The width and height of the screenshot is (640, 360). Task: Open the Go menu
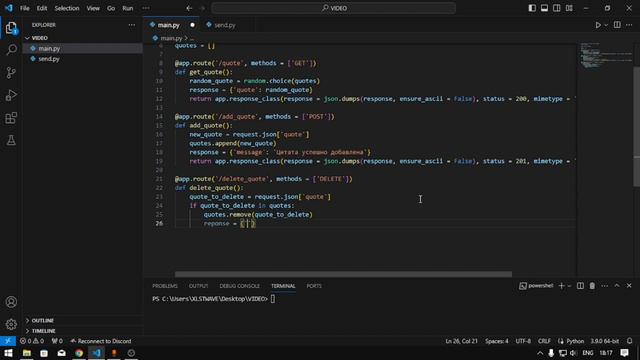[111, 8]
